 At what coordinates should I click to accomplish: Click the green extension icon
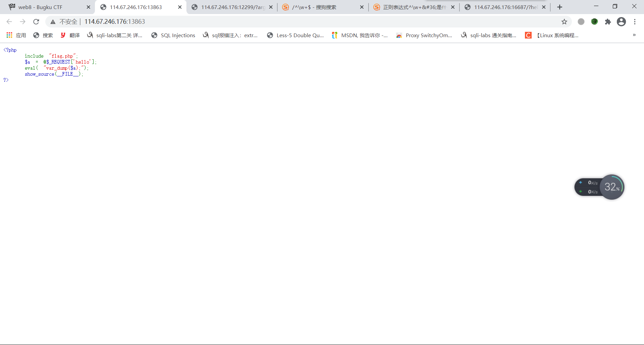click(x=594, y=22)
